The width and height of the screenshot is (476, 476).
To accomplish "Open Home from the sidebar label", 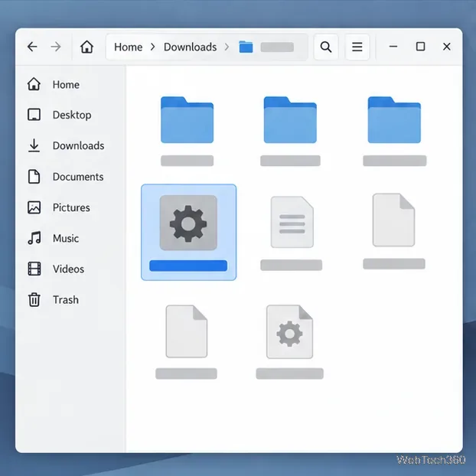I will click(66, 84).
